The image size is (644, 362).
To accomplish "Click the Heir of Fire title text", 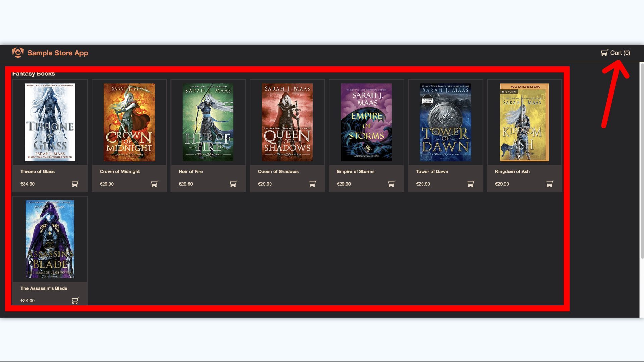I will coord(191,171).
